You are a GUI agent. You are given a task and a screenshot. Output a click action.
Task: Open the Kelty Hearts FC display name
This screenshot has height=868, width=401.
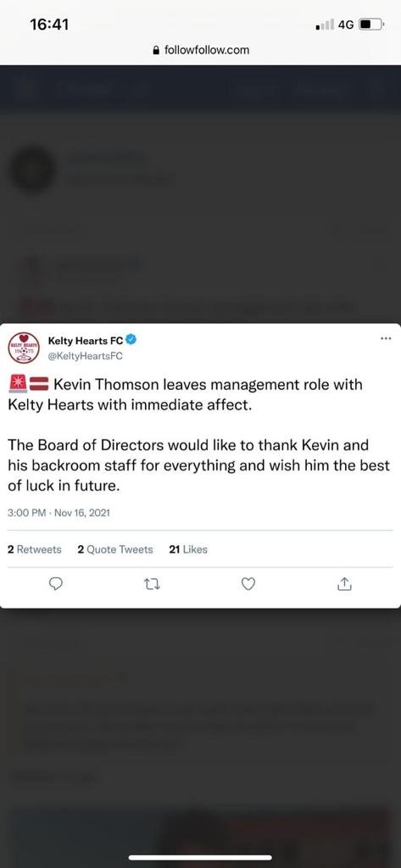[86, 341]
